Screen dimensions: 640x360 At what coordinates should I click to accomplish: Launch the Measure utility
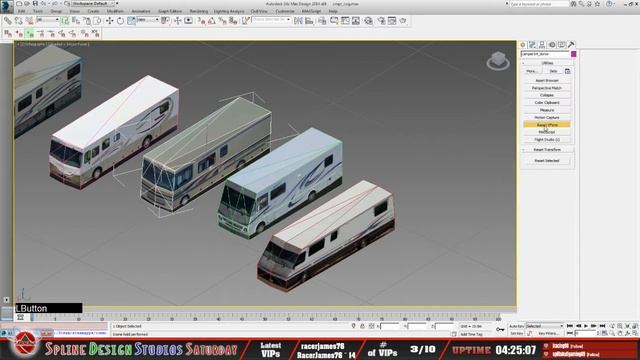547,110
